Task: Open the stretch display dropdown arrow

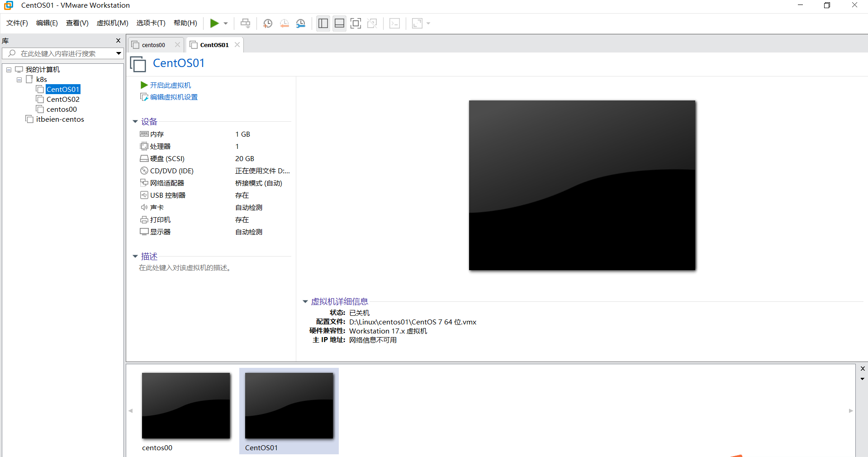Action: click(x=428, y=24)
